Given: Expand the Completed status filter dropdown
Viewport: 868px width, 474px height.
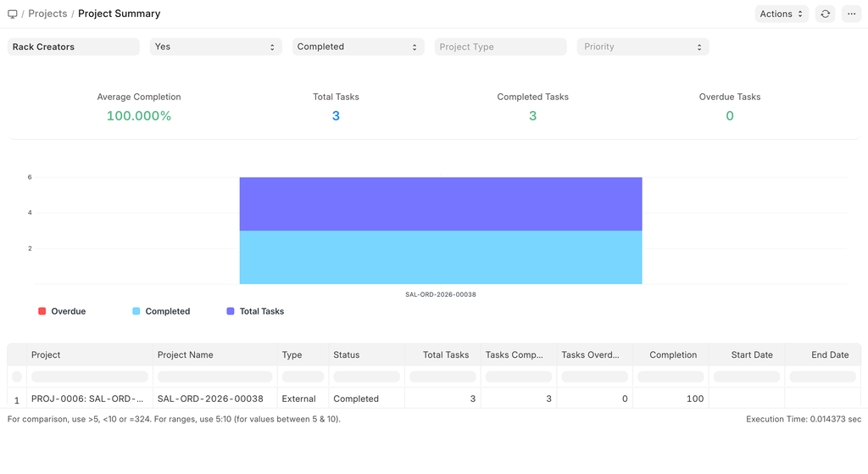Looking at the screenshot, I should 358,47.
